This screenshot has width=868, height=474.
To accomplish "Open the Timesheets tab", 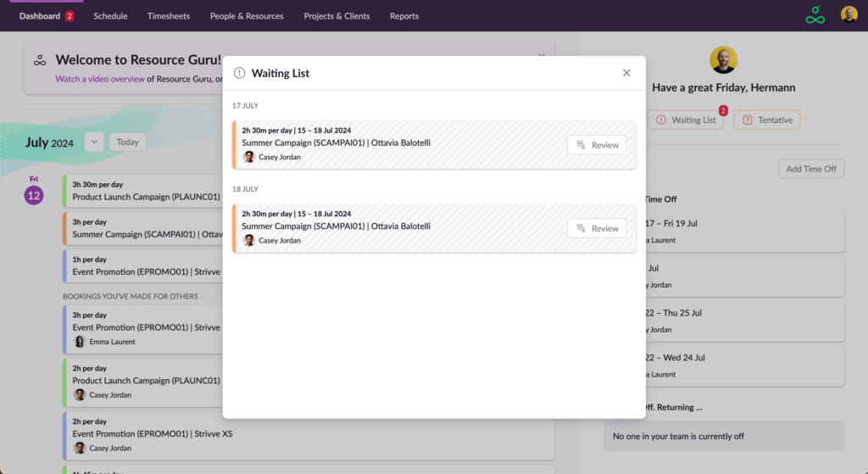I will (169, 16).
